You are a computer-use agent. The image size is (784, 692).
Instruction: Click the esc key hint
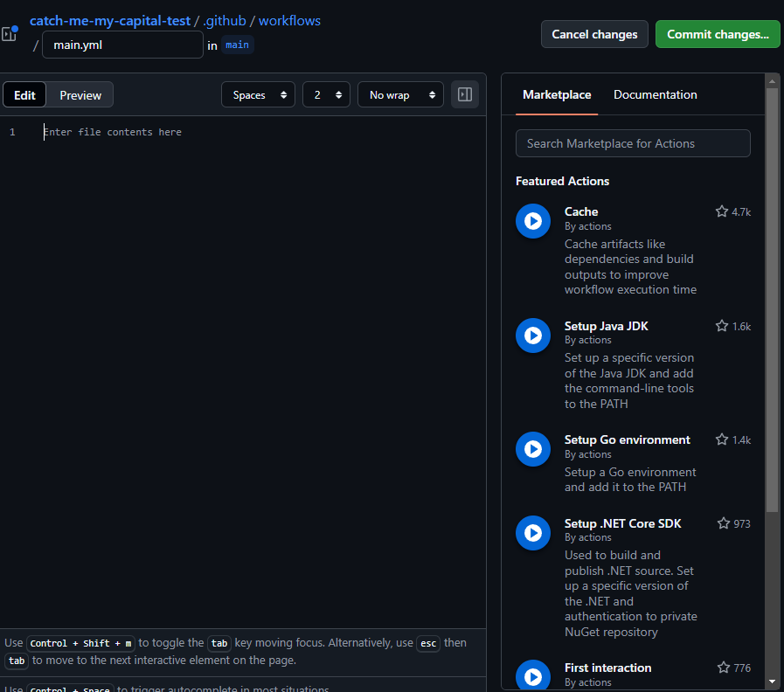428,643
